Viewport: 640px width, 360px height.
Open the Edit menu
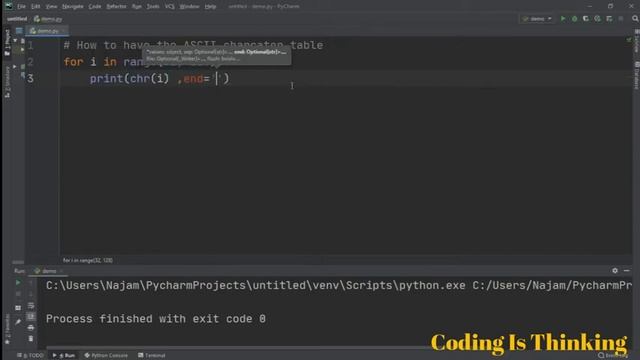(x=36, y=7)
